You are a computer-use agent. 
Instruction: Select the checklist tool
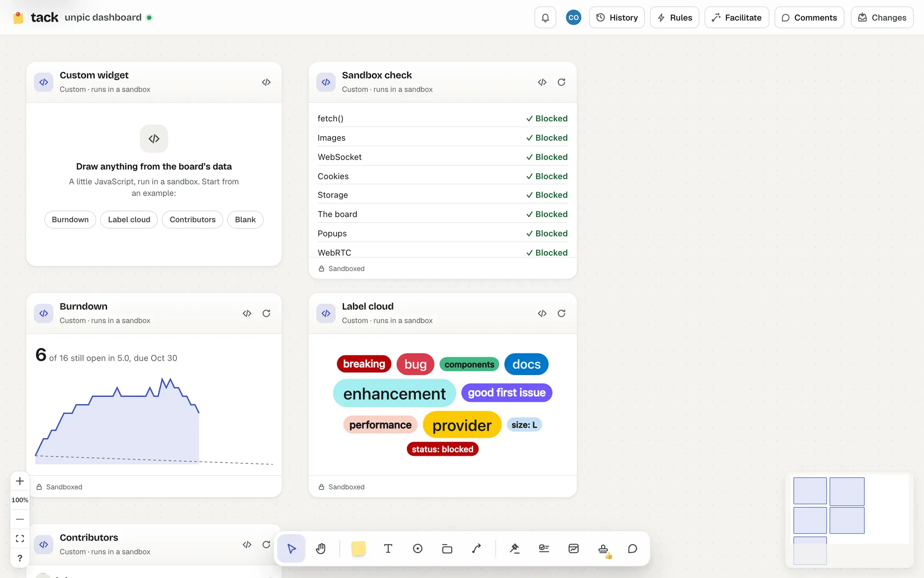tap(544, 548)
